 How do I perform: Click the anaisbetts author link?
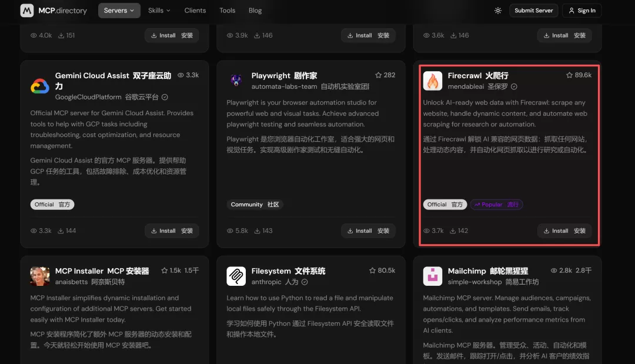[x=71, y=282]
